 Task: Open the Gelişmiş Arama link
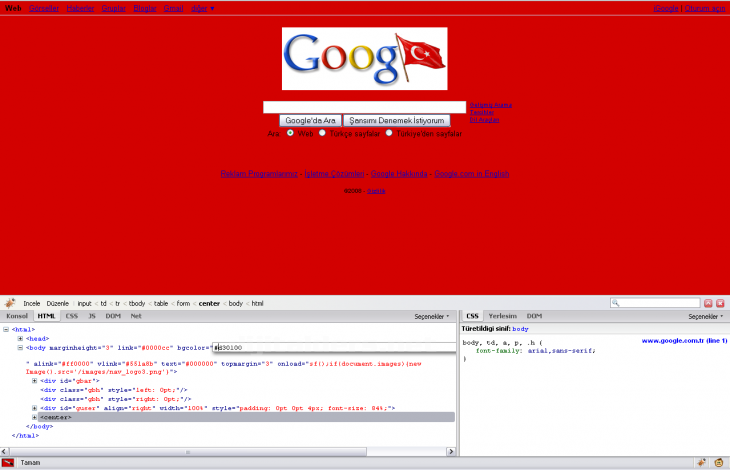[x=491, y=105]
